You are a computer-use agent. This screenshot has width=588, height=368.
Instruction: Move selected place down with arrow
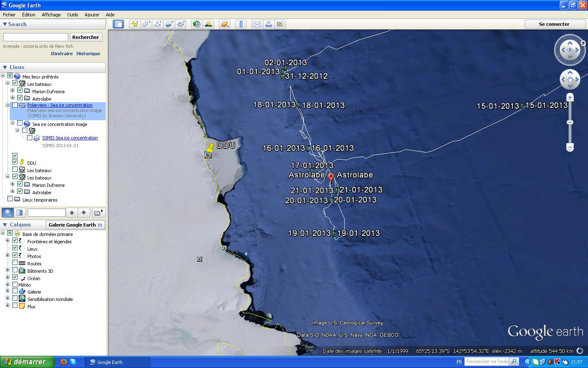(84, 212)
